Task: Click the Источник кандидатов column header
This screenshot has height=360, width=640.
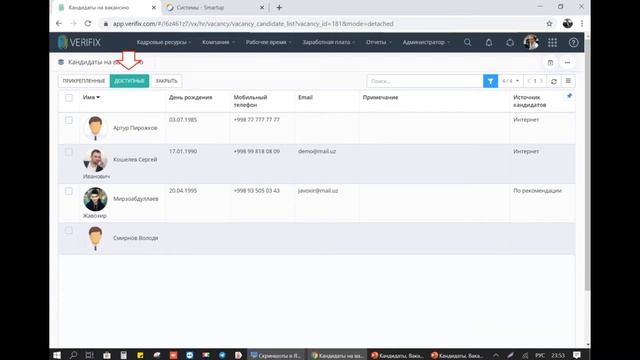Action: 529,101
